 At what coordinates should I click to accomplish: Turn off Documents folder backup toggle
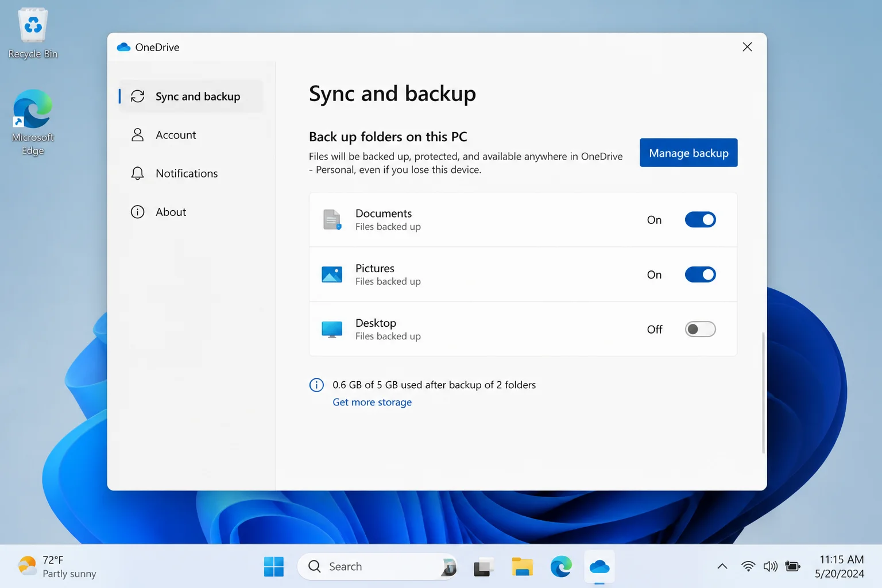pyautogui.click(x=700, y=220)
